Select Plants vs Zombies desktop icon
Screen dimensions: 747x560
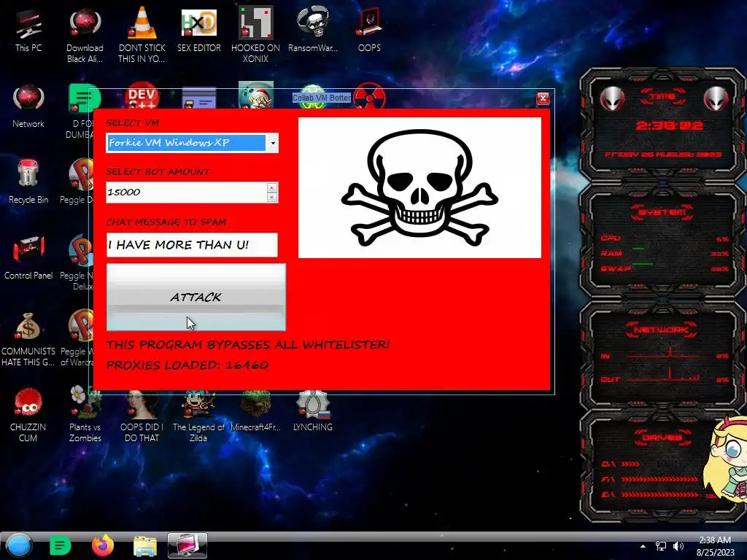85,414
